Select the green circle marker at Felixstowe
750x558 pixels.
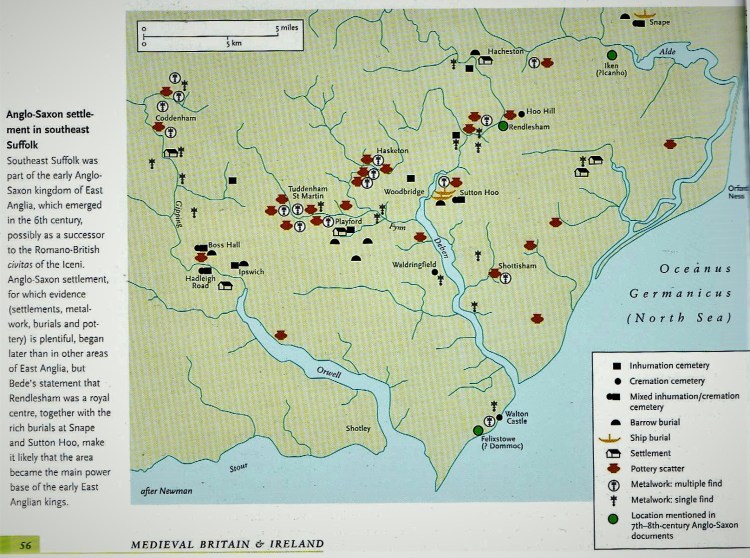pos(481,430)
